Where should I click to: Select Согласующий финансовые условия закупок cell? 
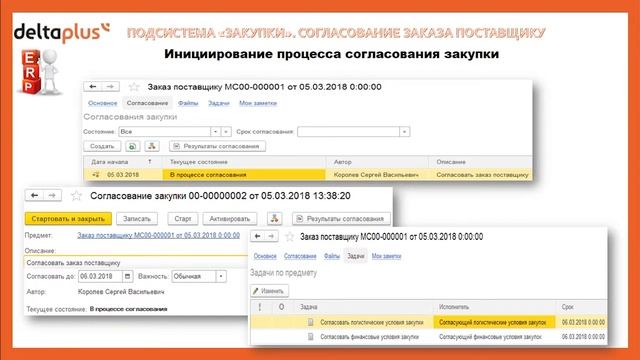coord(494,337)
